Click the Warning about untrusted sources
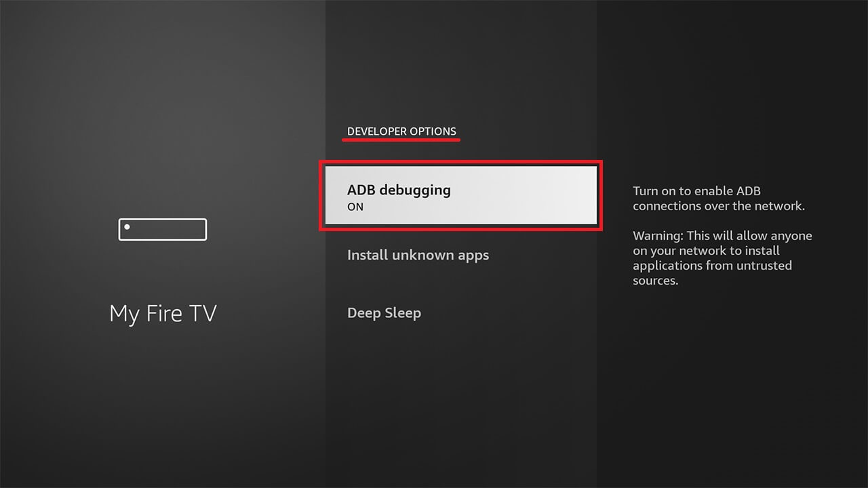Screen dimensions: 868x488 pyautogui.click(x=722, y=258)
